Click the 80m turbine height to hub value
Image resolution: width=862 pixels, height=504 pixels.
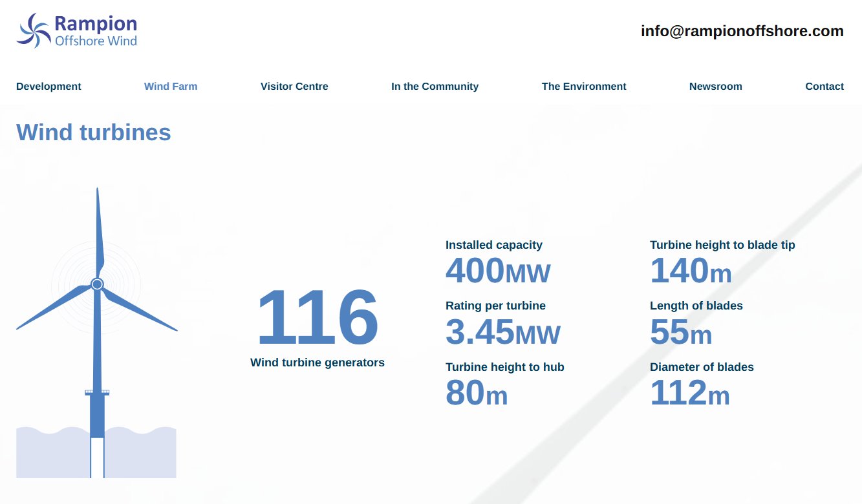477,394
